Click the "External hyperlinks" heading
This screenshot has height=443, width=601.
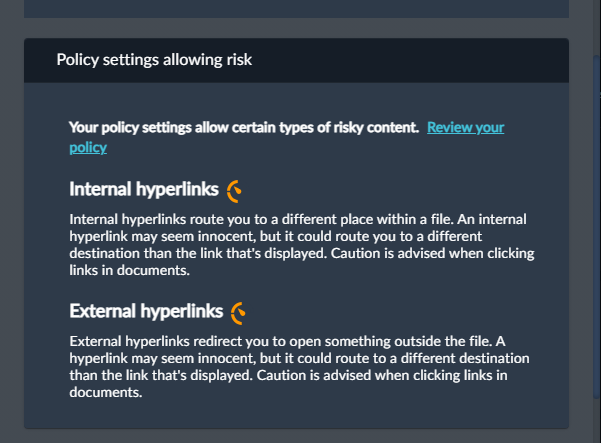146,312
